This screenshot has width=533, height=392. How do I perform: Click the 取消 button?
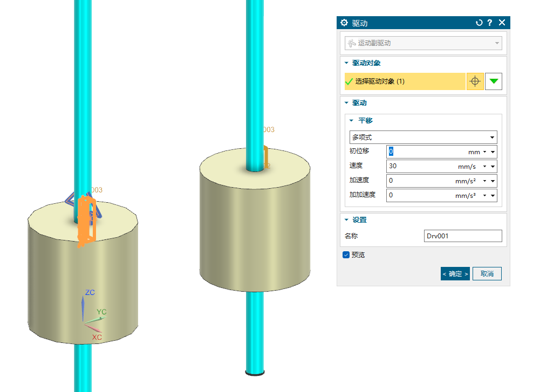pyautogui.click(x=487, y=274)
